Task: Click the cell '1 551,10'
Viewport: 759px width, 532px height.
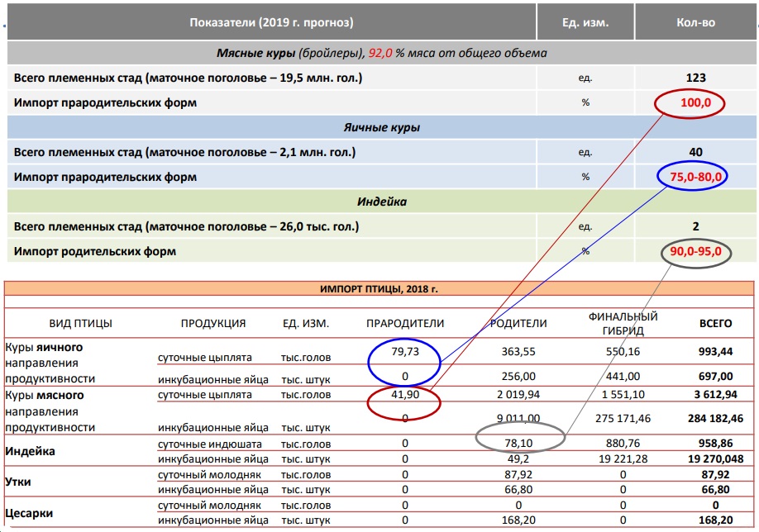Action: (623, 394)
